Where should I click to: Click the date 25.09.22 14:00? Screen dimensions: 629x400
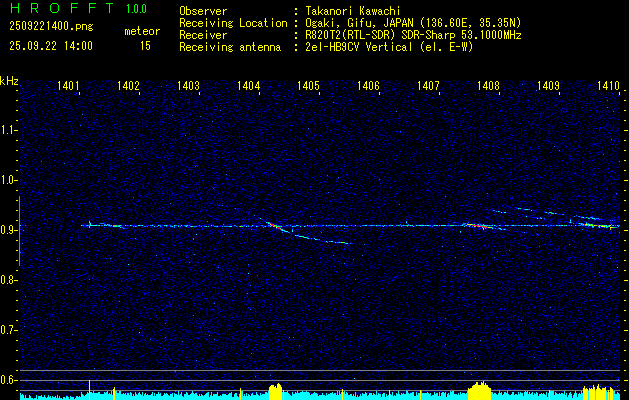coord(51,46)
